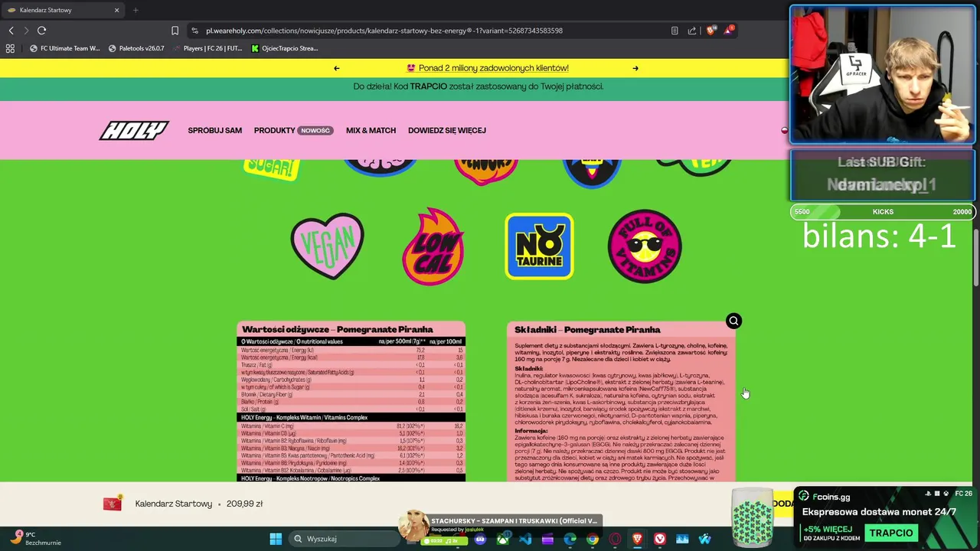Click the Kalendarz Startowy product name in the bottom bar
This screenshot has height=551, width=980.
click(x=174, y=504)
